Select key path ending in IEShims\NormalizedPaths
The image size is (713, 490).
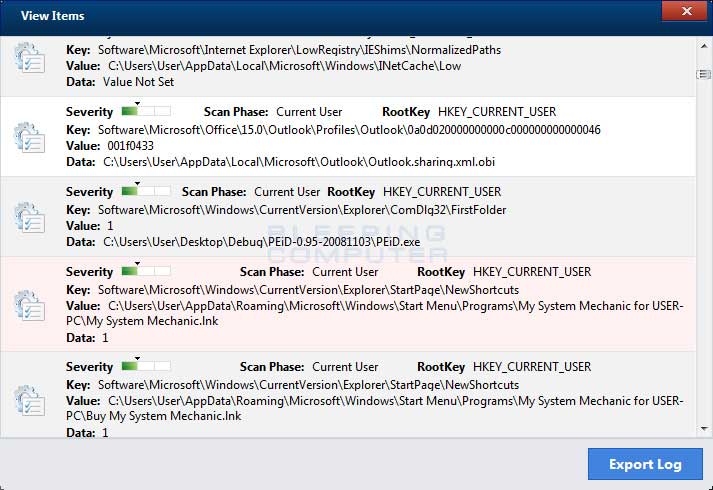pyautogui.click(x=299, y=50)
